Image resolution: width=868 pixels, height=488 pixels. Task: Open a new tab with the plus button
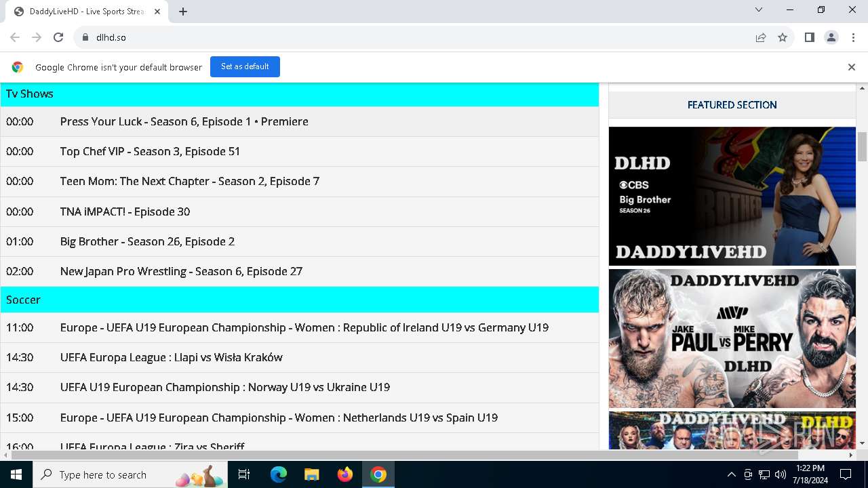pyautogui.click(x=183, y=12)
